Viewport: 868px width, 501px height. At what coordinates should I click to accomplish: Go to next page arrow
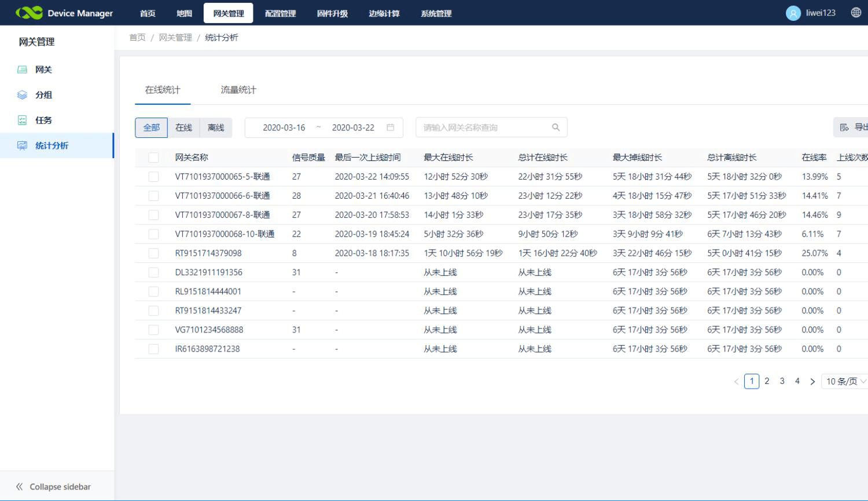812,382
